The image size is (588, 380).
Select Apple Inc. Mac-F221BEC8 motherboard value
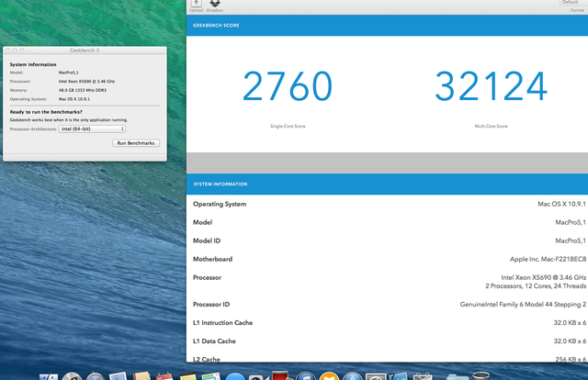click(x=548, y=260)
